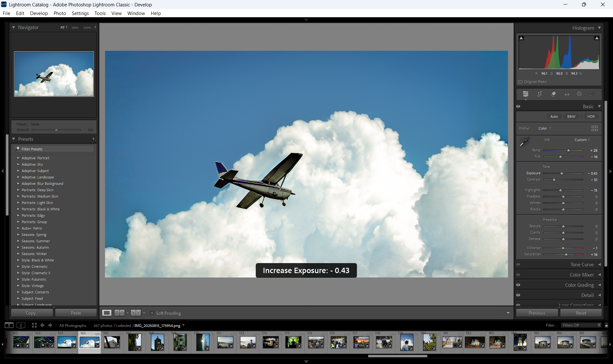Pick the White Balance eyedropper

pyautogui.click(x=524, y=142)
